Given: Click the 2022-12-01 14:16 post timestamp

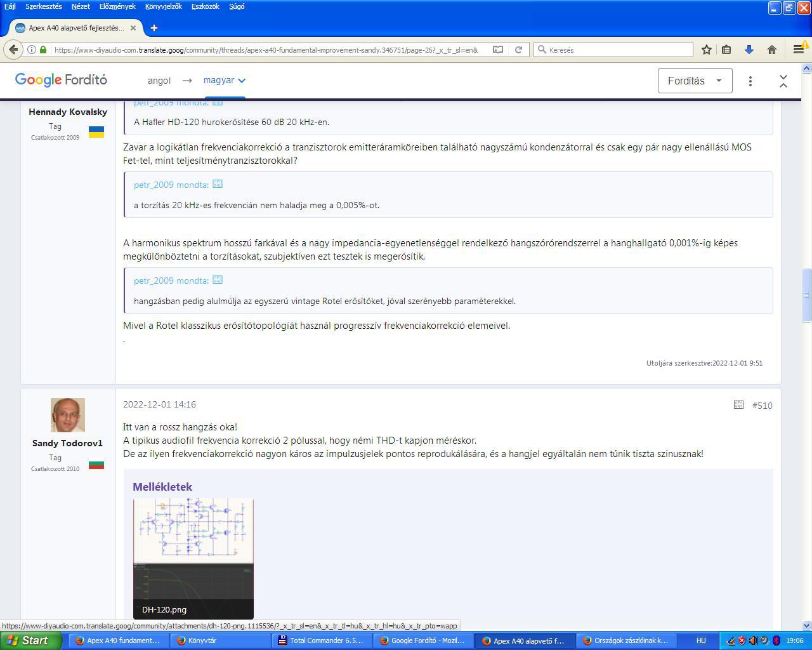Looking at the screenshot, I should 159,404.
